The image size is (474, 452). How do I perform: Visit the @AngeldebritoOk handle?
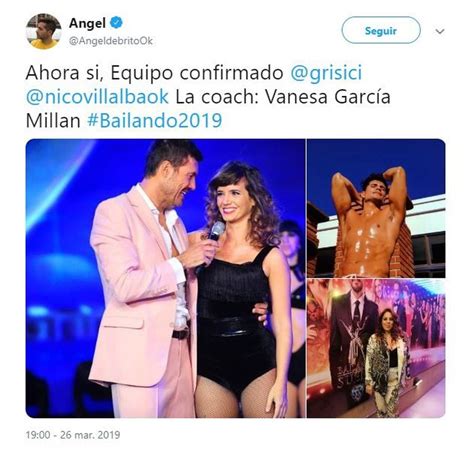(111, 41)
